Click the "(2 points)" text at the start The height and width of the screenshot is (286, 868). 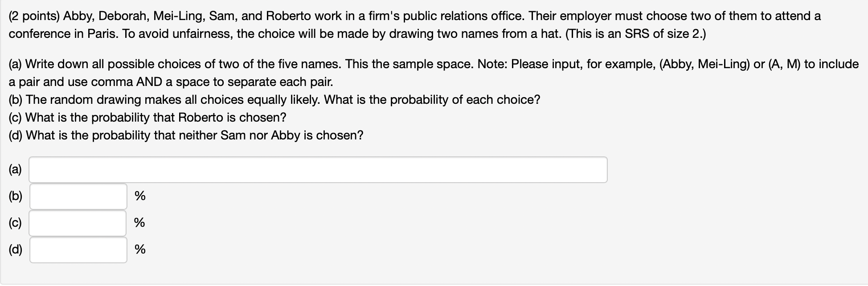tap(34, 16)
